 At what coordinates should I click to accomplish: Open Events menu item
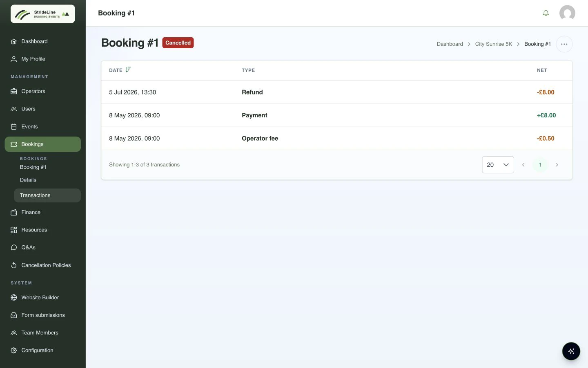pyautogui.click(x=43, y=127)
